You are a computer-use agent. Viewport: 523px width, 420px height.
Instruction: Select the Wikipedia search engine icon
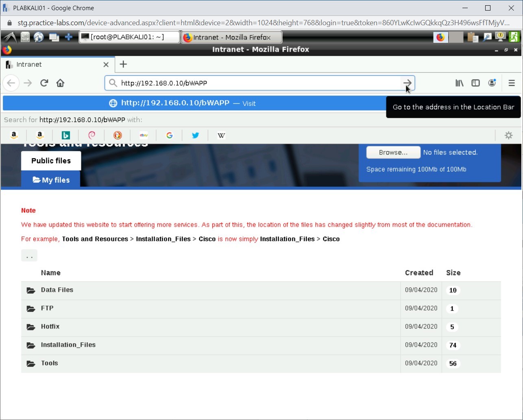221,135
